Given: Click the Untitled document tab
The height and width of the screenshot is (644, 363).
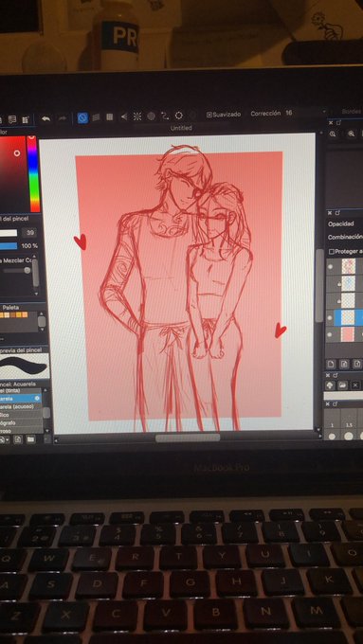Looking at the screenshot, I should [x=181, y=128].
